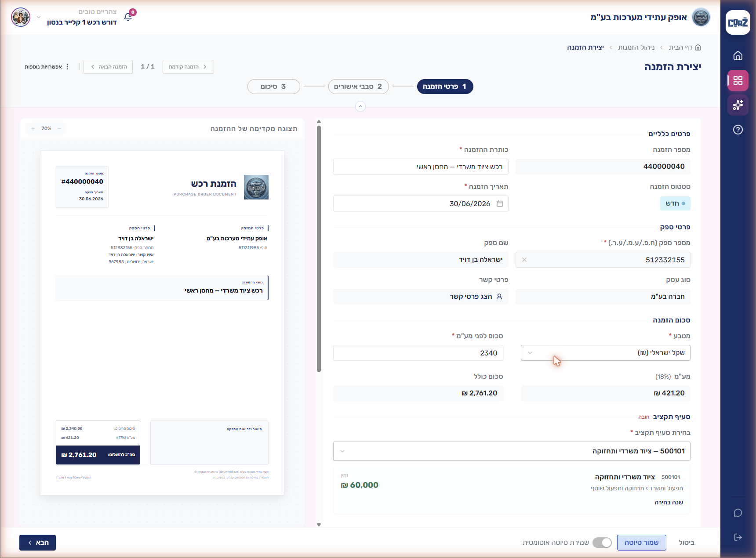Open the currency dropdown שקל ישראלי
The image size is (756, 558).
[x=605, y=353]
